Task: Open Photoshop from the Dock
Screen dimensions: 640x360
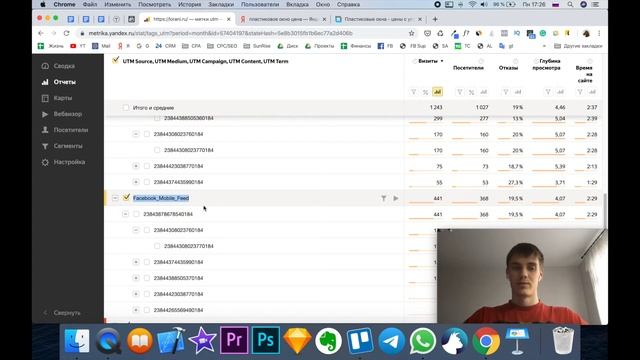Action: (265, 340)
